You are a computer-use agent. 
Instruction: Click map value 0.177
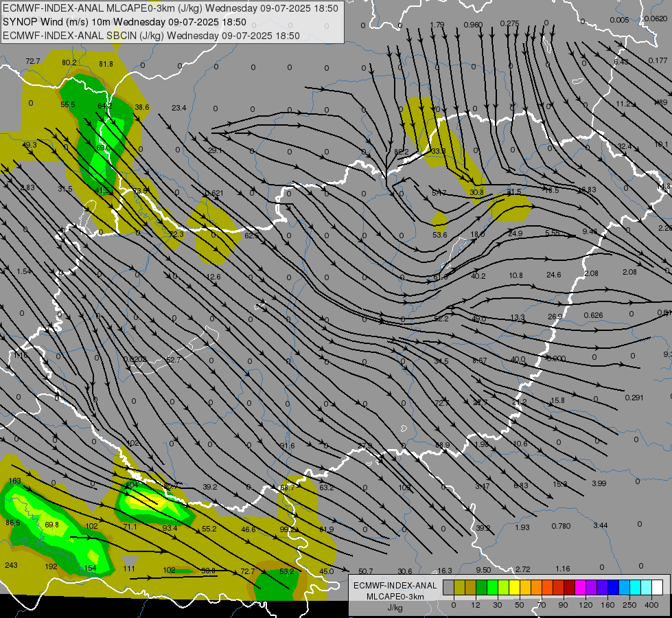click(x=658, y=60)
